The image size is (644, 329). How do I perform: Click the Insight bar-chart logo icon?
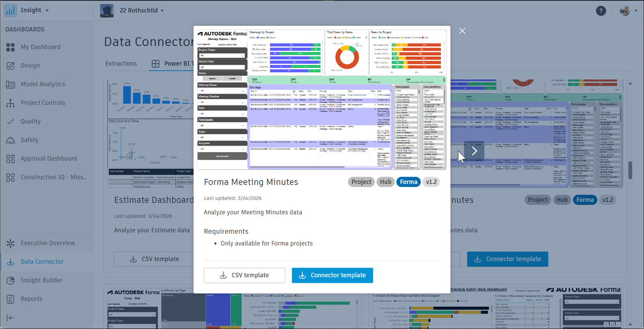click(x=10, y=10)
